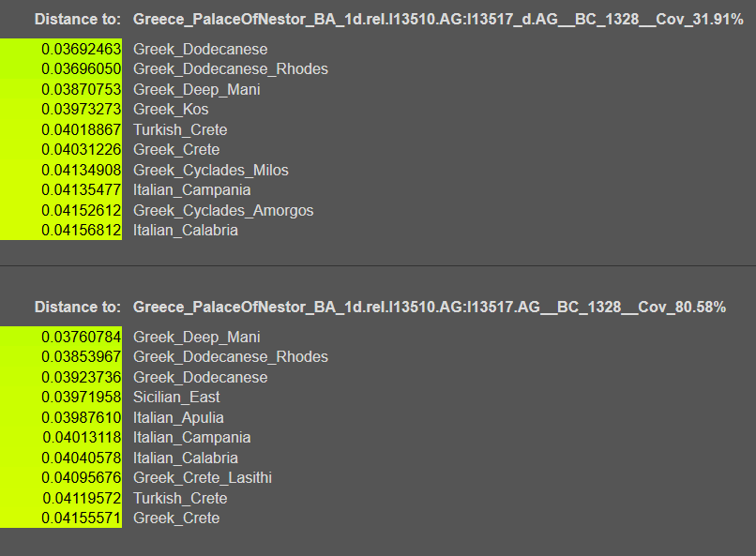
Task: Select Greek_Dodecanese in the second list
Action: (x=200, y=378)
